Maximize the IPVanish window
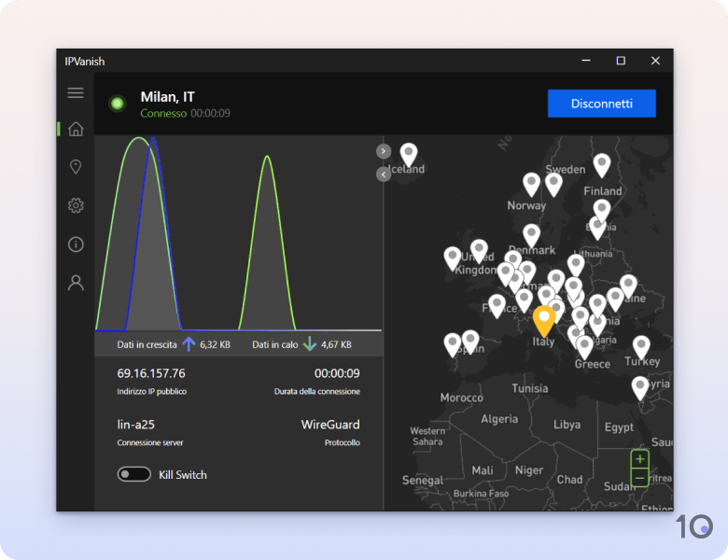This screenshot has height=560, width=728. coord(621,61)
